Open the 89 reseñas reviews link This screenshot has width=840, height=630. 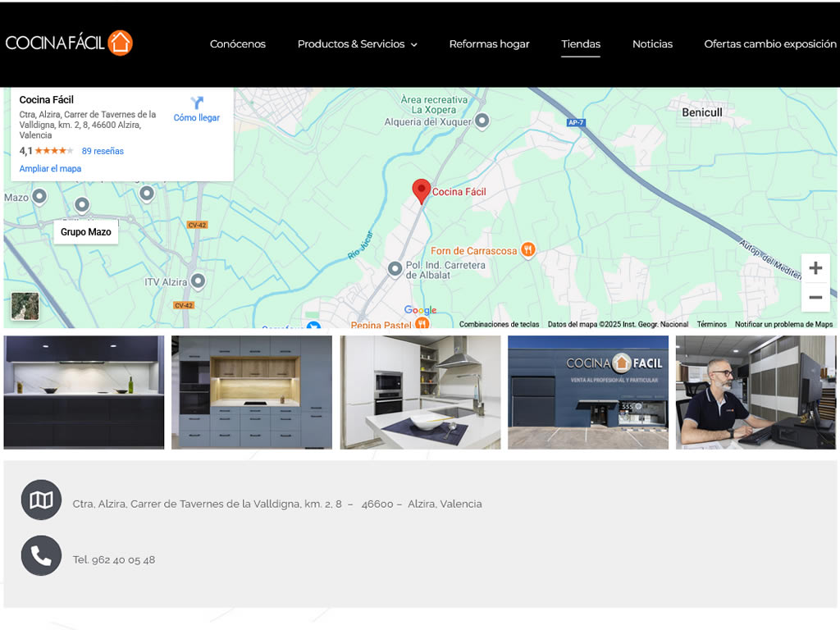pos(103,151)
